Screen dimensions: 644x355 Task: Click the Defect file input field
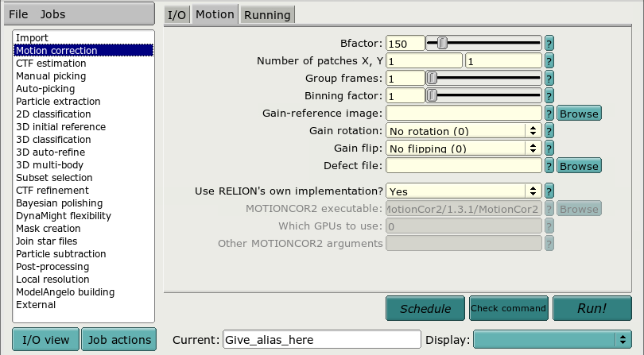tap(464, 166)
